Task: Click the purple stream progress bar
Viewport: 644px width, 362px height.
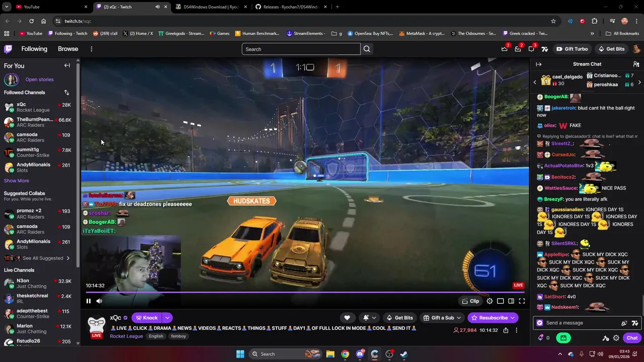Action: pyautogui.click(x=305, y=292)
